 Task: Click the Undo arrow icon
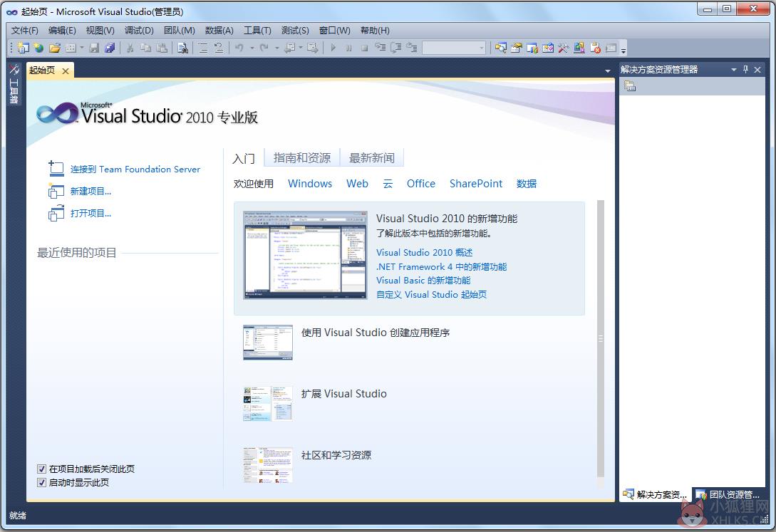click(239, 48)
